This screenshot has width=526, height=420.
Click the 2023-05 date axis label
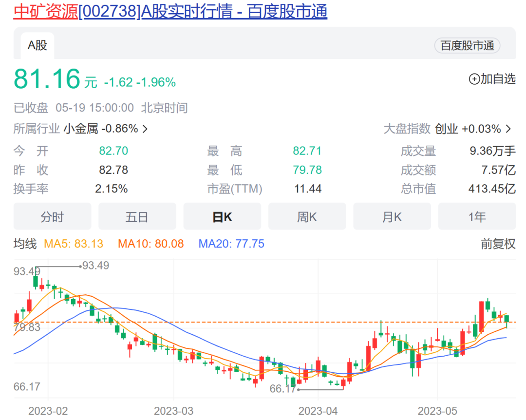(x=437, y=411)
